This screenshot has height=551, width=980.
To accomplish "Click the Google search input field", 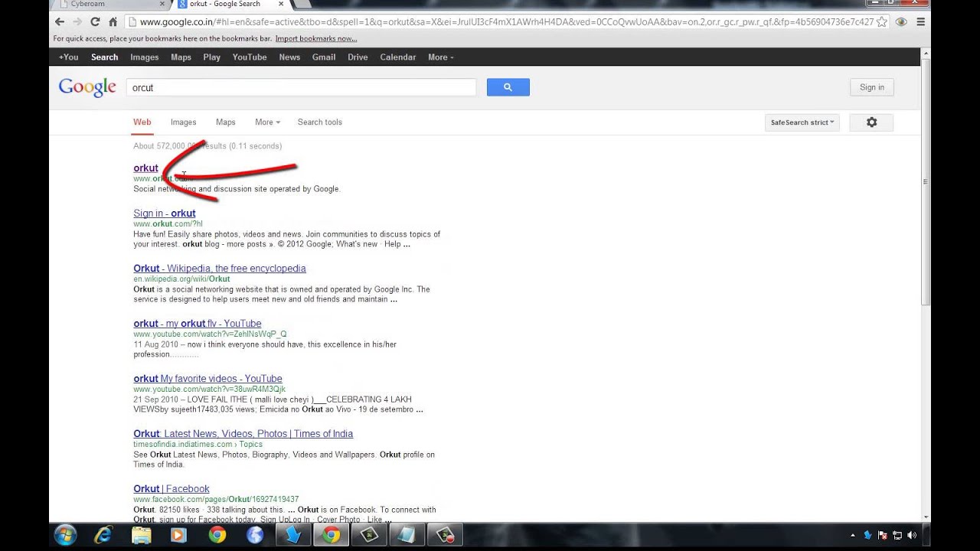I will click(301, 87).
